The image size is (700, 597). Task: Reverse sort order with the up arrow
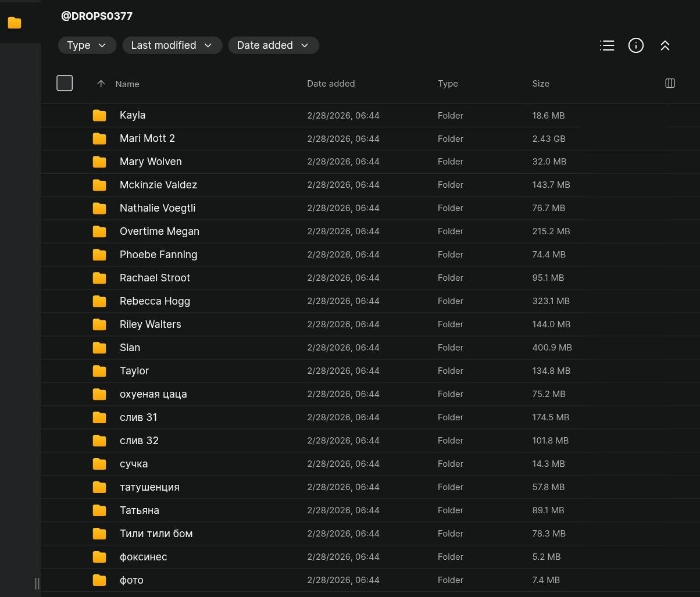pyautogui.click(x=101, y=84)
